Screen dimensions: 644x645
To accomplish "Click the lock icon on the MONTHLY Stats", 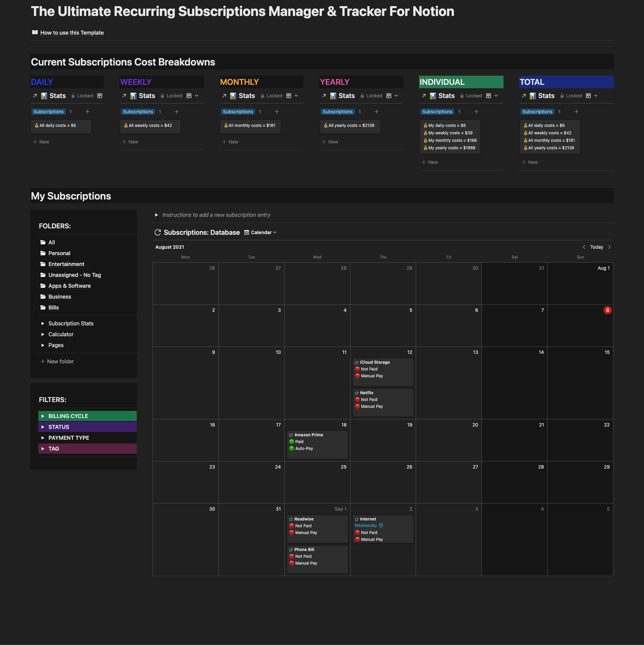I will (263, 96).
